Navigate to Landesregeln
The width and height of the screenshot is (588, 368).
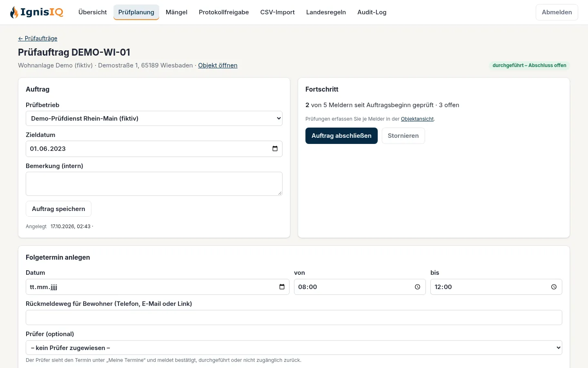(326, 12)
